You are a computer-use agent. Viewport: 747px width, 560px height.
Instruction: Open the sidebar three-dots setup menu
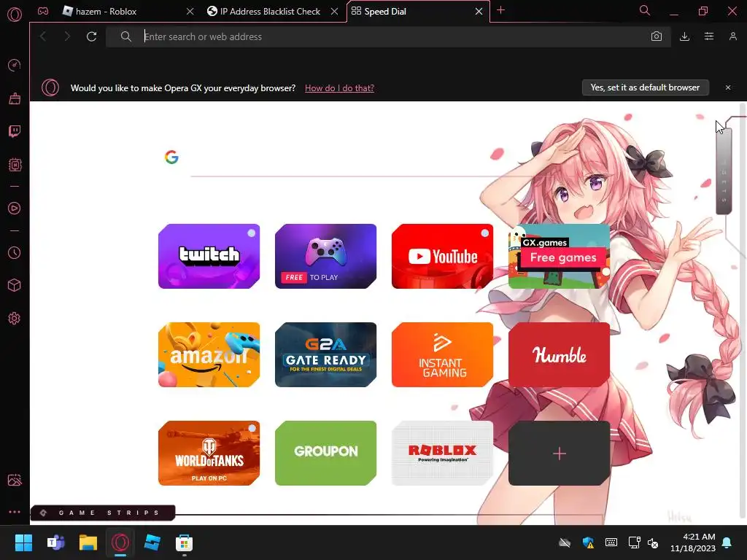[15, 512]
